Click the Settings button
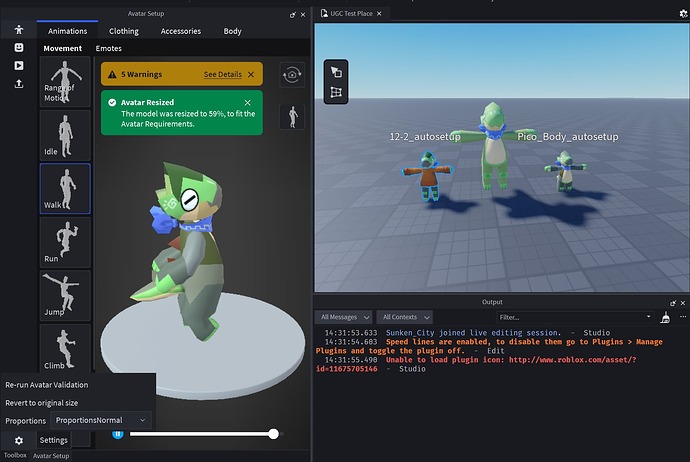 point(53,440)
